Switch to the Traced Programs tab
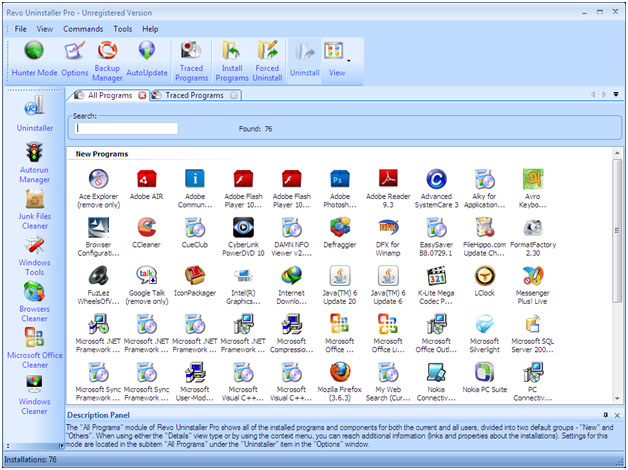 coord(193,95)
